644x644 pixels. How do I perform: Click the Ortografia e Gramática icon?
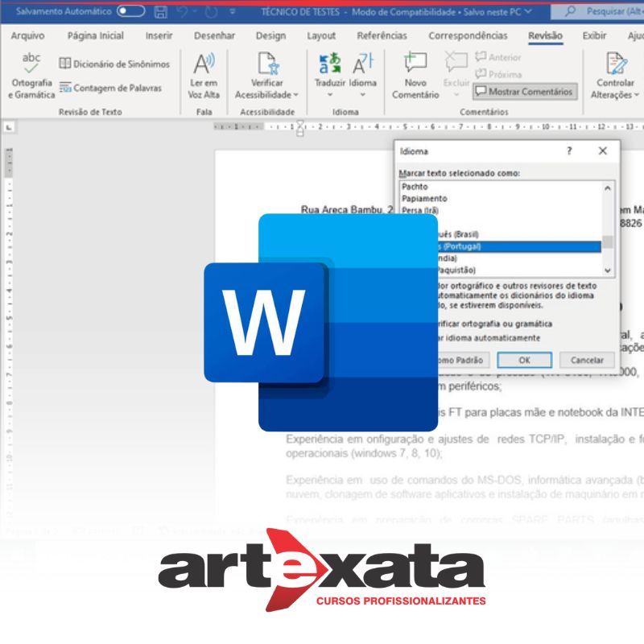[31, 63]
